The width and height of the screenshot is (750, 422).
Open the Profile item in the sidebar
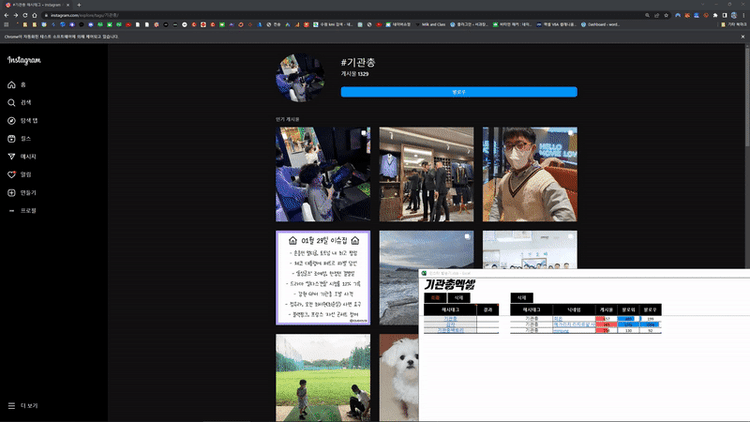(x=22, y=211)
